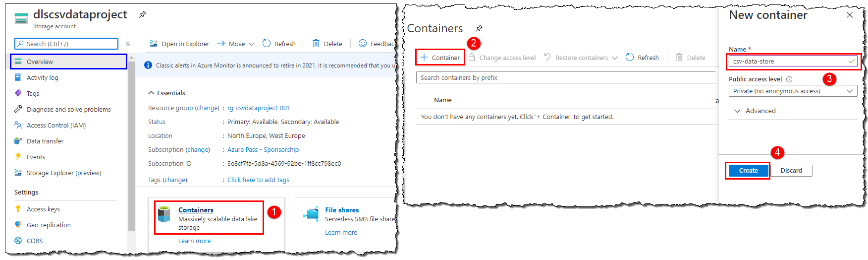Pin the Containers blade
The width and height of the screenshot is (868, 260).
coord(479,28)
